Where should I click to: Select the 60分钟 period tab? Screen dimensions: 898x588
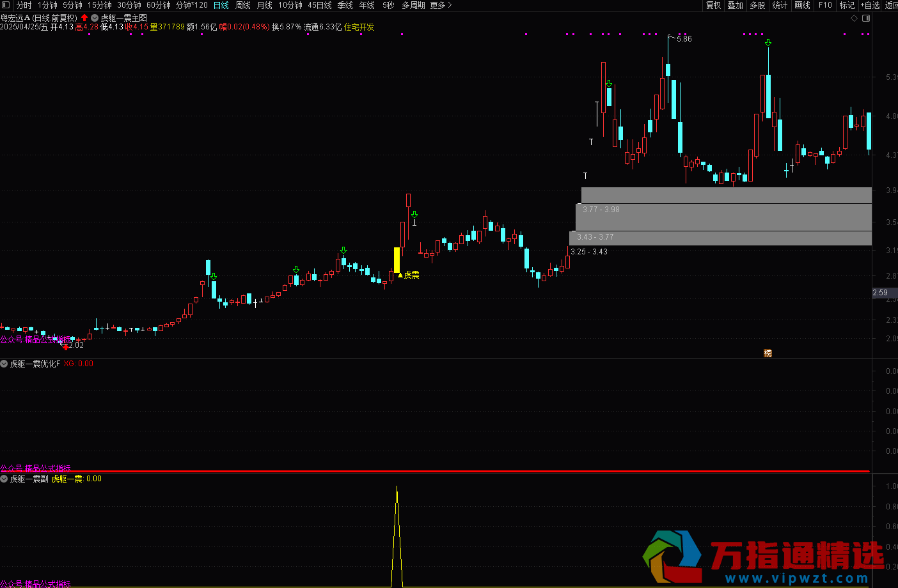(x=159, y=5)
